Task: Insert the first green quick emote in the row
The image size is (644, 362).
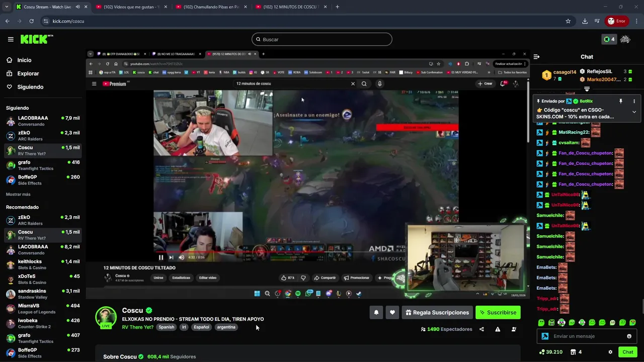Action: pyautogui.click(x=541, y=322)
